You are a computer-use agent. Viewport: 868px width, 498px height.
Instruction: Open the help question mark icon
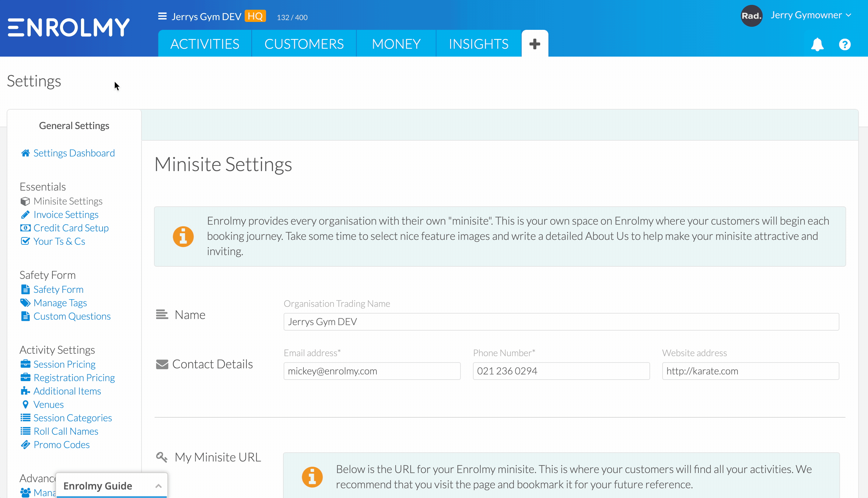[845, 44]
